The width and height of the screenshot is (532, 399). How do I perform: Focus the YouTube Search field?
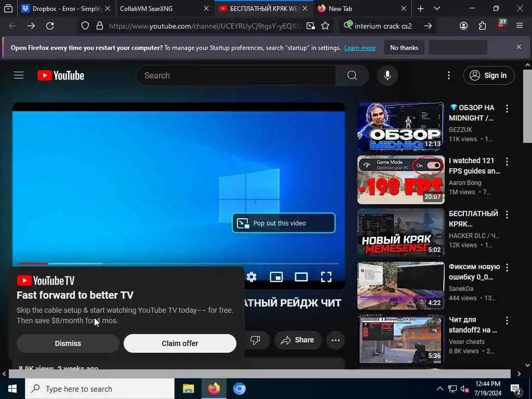(x=236, y=75)
